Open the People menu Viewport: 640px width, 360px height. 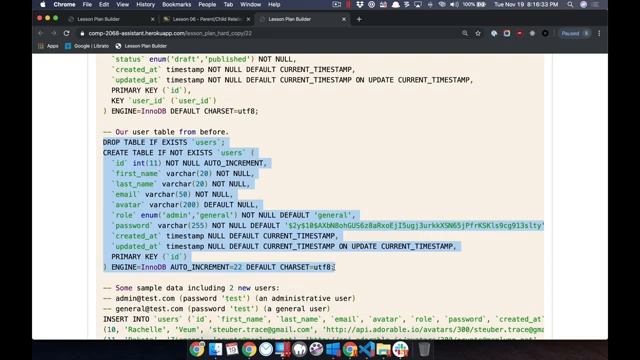[207, 4]
